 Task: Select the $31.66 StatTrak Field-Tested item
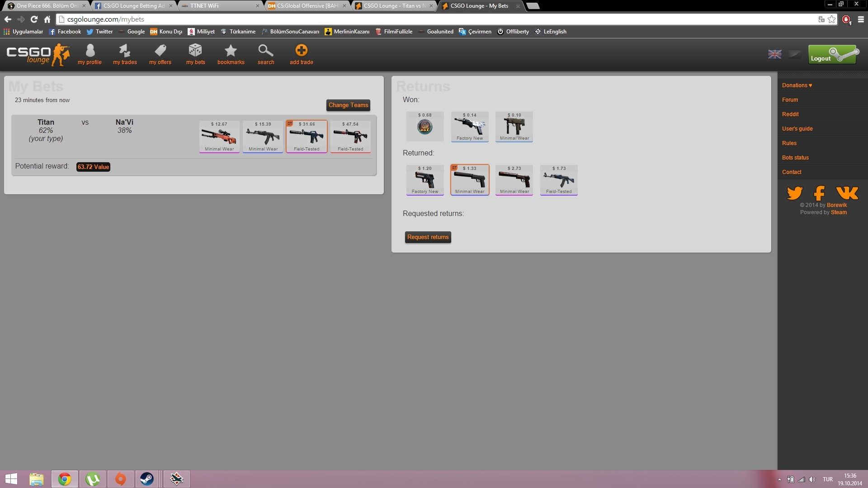click(307, 136)
